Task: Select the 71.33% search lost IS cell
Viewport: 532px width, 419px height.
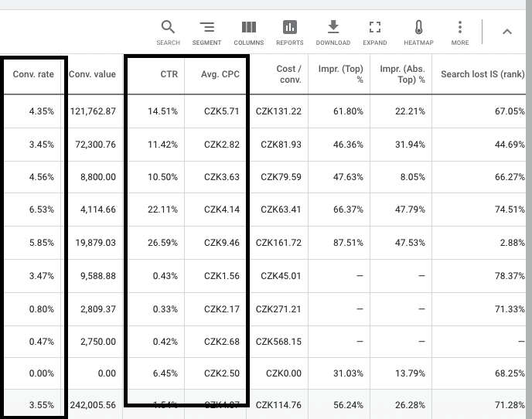Action: click(x=510, y=309)
